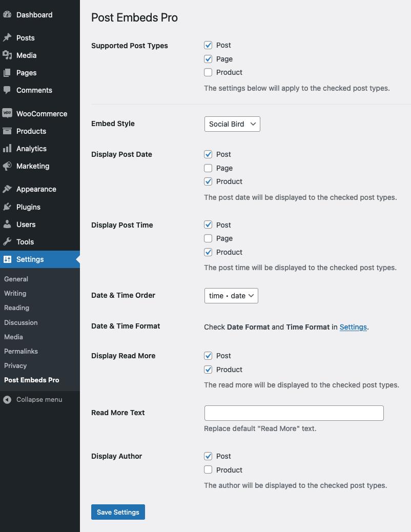Click the Media icon in sidebar
The width and height of the screenshot is (411, 532).
(x=7, y=55)
